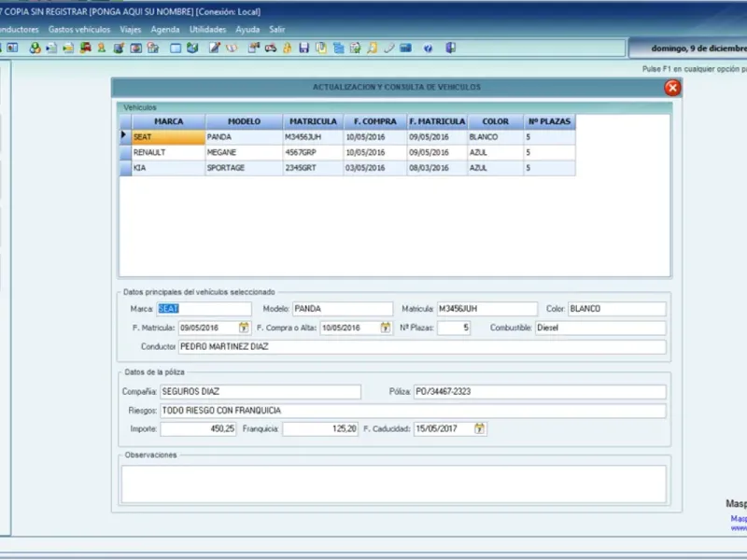Viewport: 747px width, 560px height.
Task: Open the F. Compra o Alta calendar picker
Action: click(385, 328)
